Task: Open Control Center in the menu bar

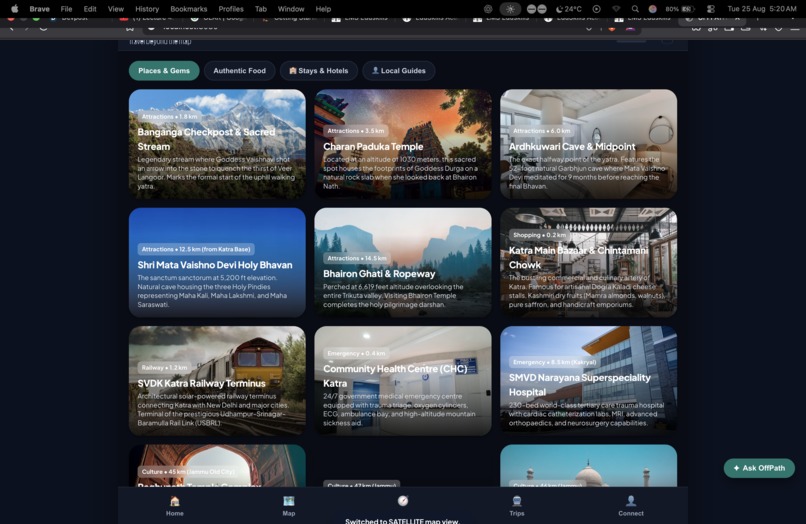Action: [x=711, y=9]
